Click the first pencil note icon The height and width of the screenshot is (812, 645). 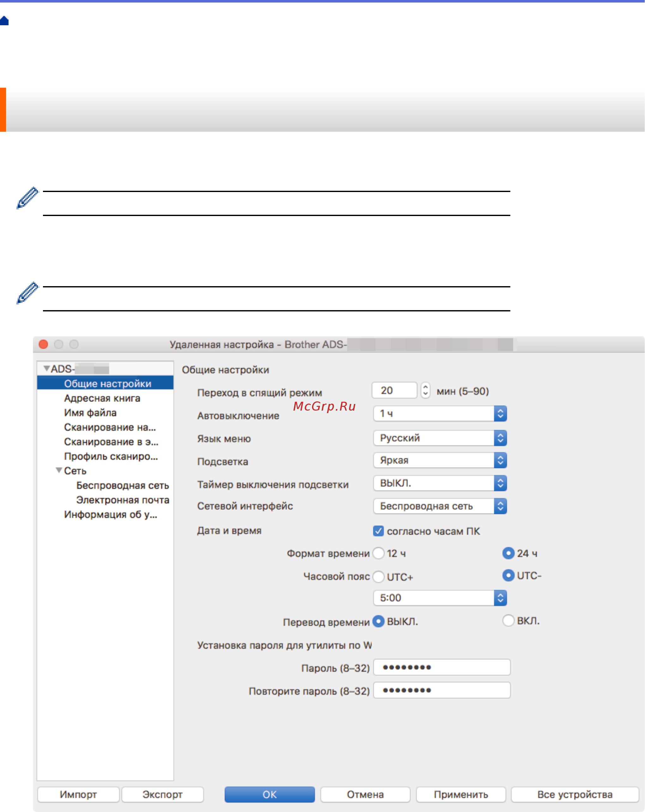(27, 197)
